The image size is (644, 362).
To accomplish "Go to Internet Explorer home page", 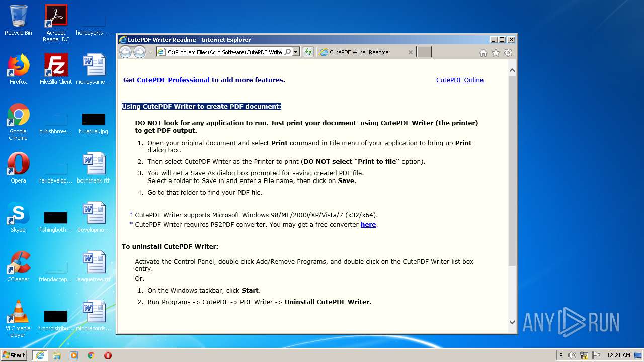I will click(x=484, y=53).
